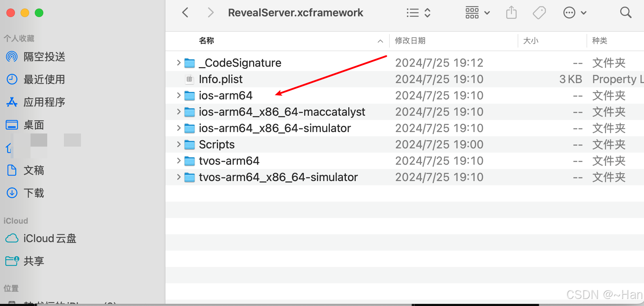The height and width of the screenshot is (306, 644).
Task: Sort by the 大小 column header
Action: tap(531, 41)
